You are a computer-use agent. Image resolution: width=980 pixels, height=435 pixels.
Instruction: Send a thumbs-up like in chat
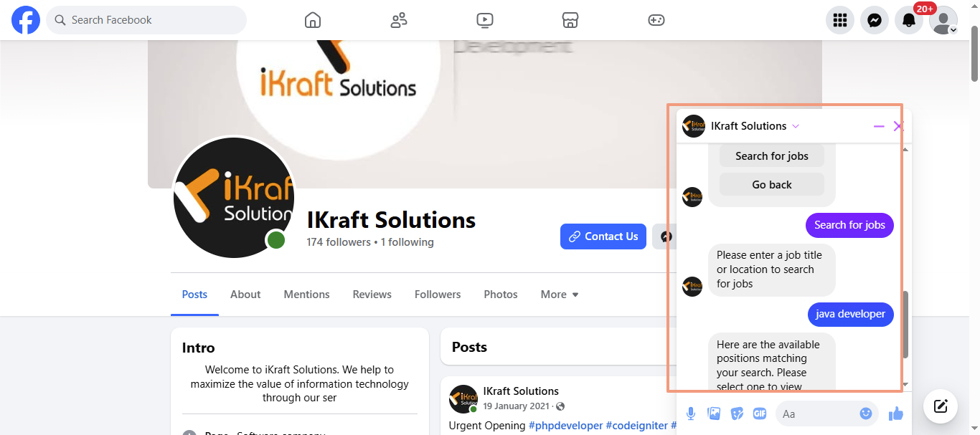click(x=895, y=414)
